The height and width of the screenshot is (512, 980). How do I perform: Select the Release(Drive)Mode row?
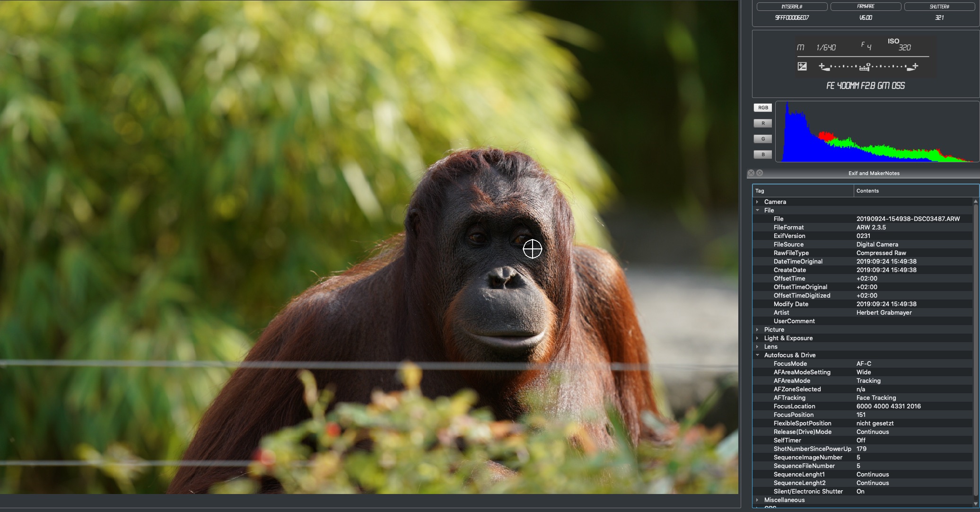(863, 432)
